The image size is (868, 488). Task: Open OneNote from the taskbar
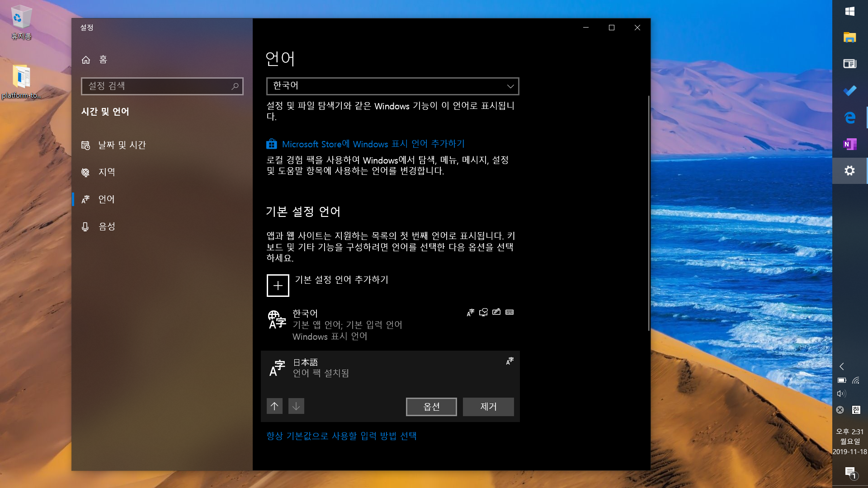tap(849, 144)
